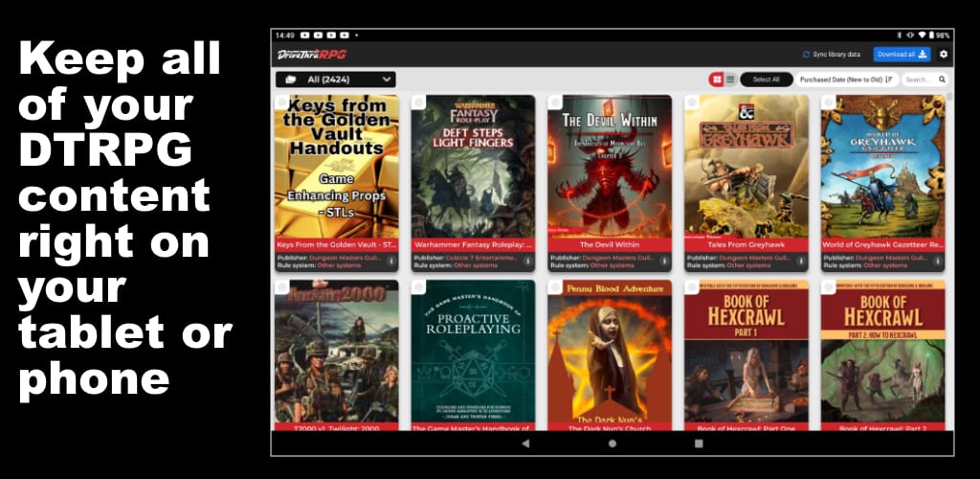Click 'World of Greyhawk Gazetteer Re...' title bar

pos(883,245)
